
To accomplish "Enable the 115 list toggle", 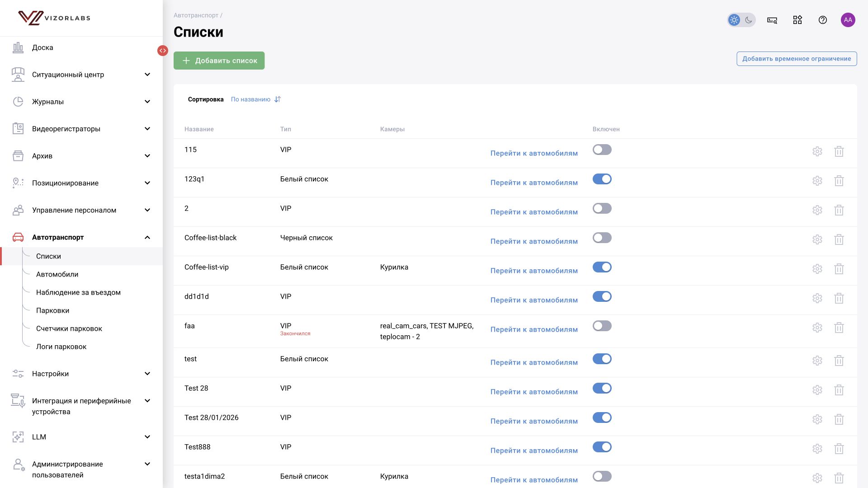I will click(602, 150).
